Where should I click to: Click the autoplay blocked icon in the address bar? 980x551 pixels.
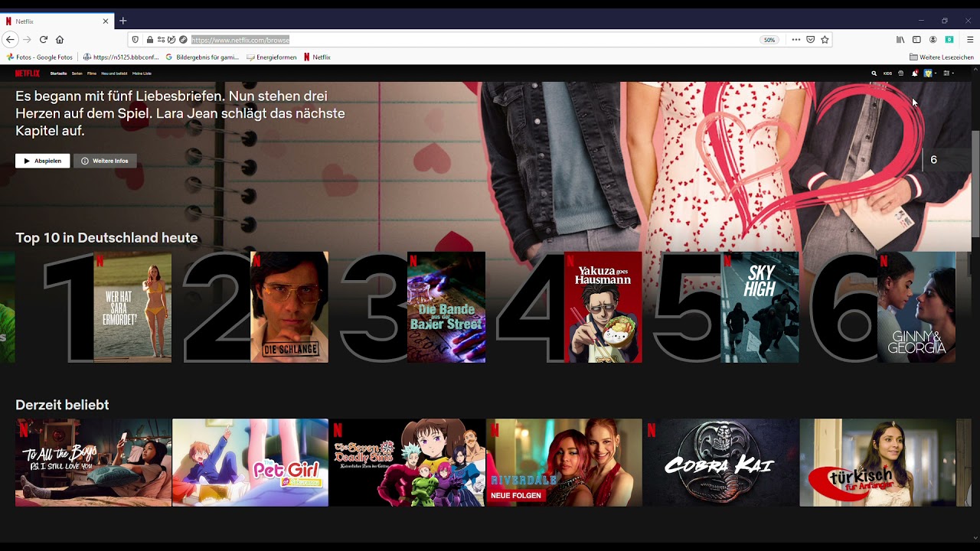[171, 40]
